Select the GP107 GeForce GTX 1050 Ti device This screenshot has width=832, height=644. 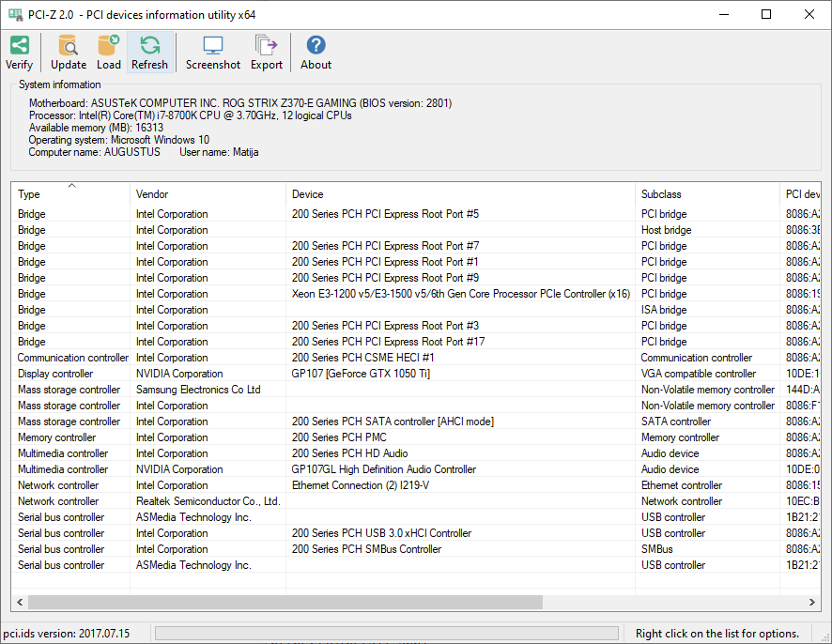click(361, 374)
